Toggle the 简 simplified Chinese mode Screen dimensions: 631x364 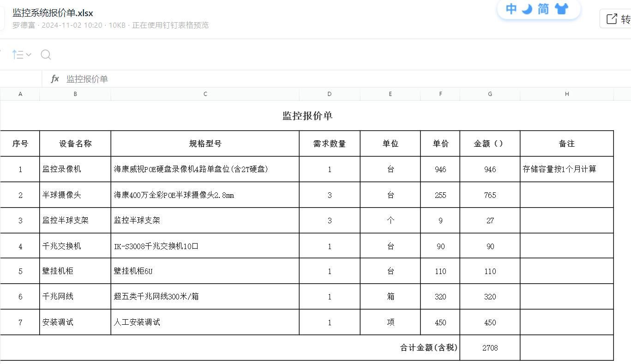click(x=543, y=9)
